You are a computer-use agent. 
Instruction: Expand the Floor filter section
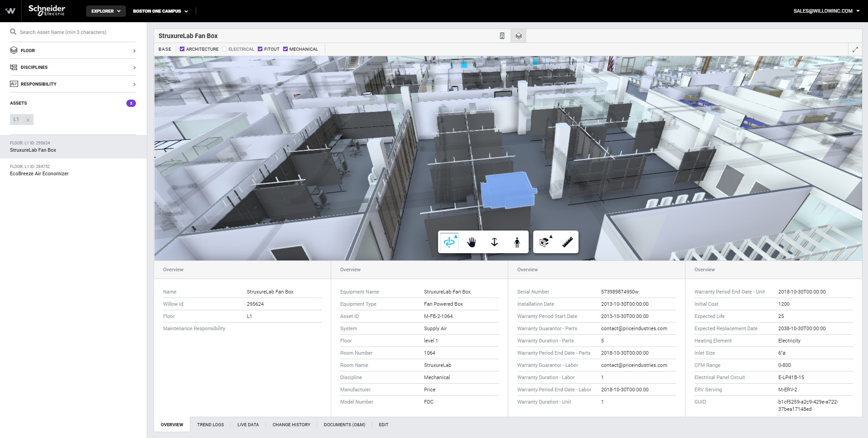(73, 50)
